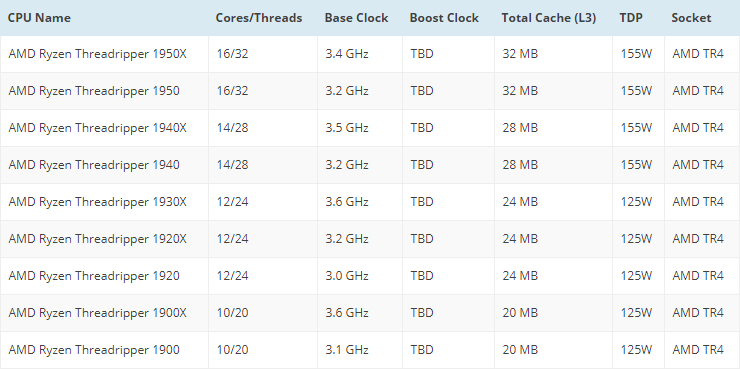Select the AMD Ryzen Threadripper 1930X name

pyautogui.click(x=98, y=202)
